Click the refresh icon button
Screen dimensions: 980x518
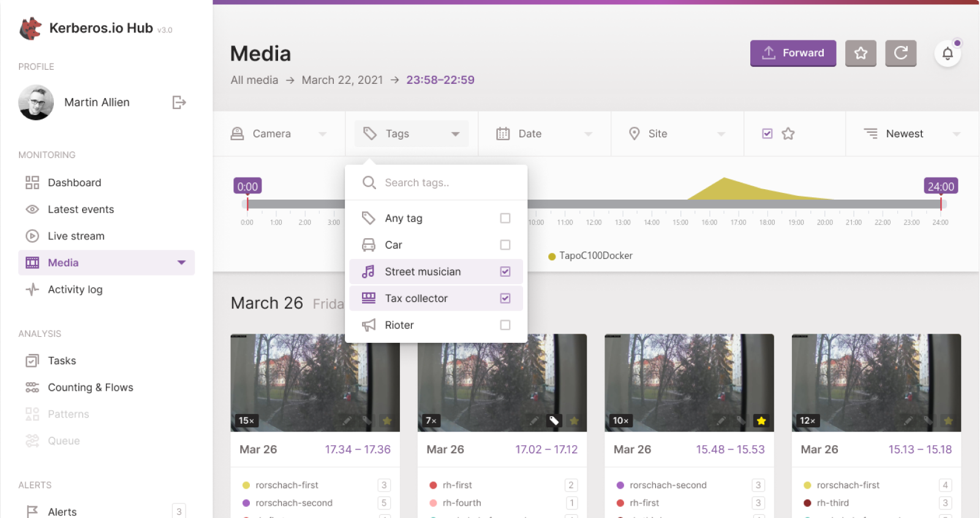[900, 53]
